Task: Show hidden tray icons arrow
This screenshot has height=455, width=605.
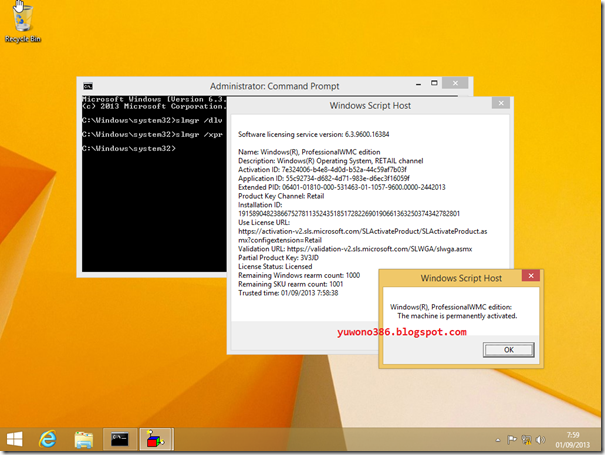Action: 498,440
